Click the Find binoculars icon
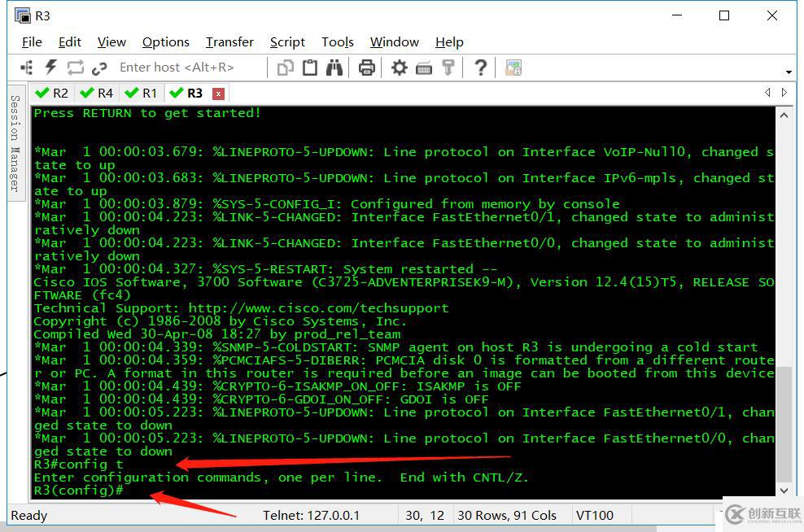The image size is (804, 532). (x=334, y=68)
